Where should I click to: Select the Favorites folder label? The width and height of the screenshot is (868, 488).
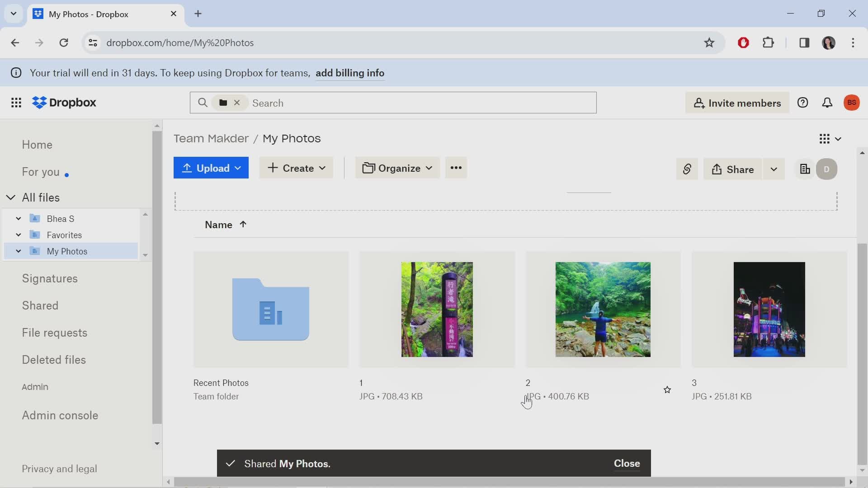[x=64, y=235]
